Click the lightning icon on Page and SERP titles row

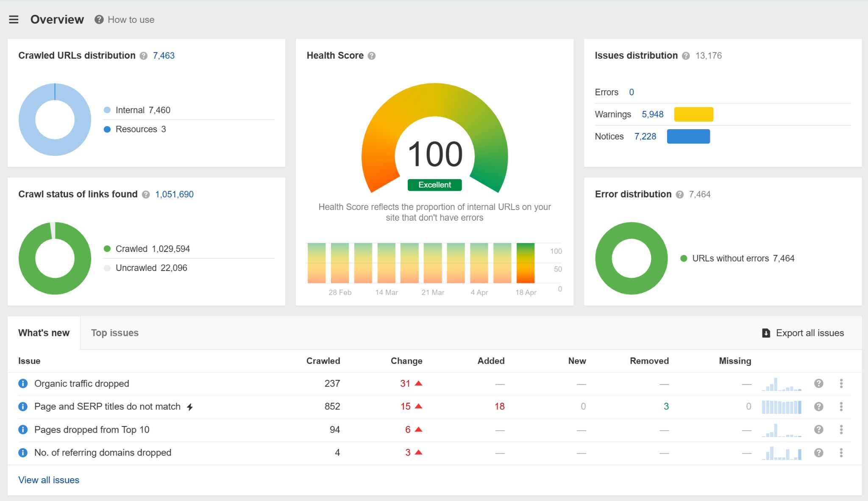point(189,407)
